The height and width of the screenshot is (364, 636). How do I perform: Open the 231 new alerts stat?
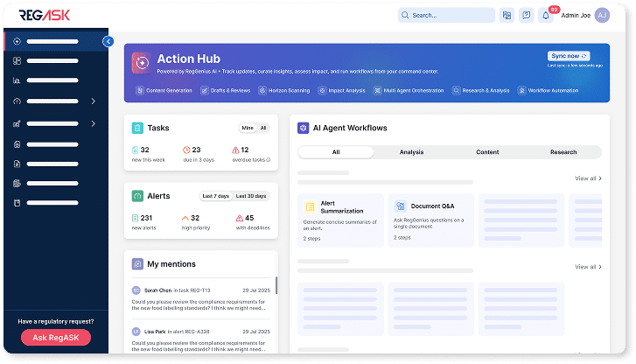(x=144, y=222)
